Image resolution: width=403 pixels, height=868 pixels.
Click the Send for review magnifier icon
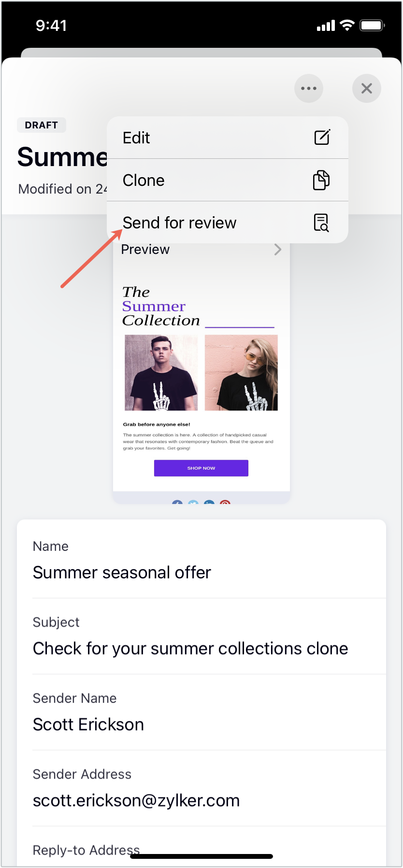[321, 223]
